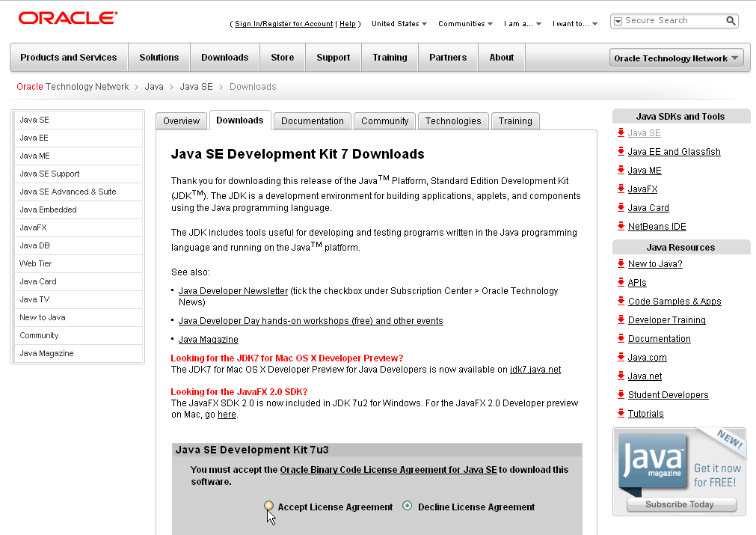756x535 pixels.
Task: Open Oracle Binary Code License Agreement link
Action: [x=388, y=469]
